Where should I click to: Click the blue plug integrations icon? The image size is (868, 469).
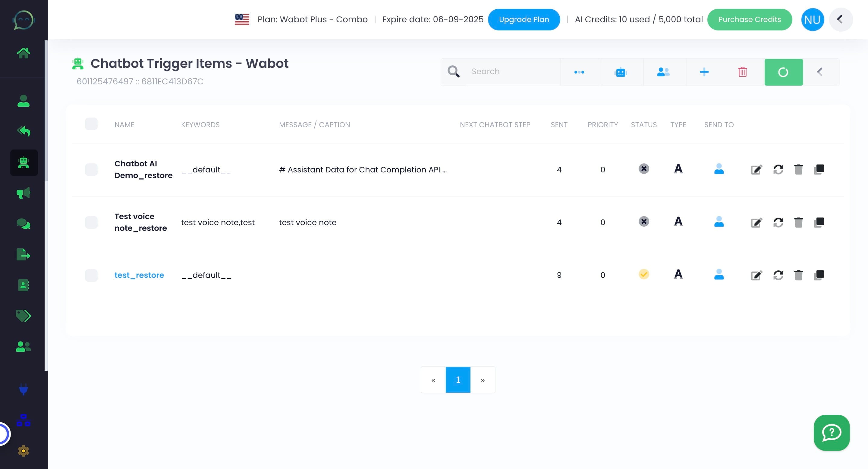tap(23, 390)
